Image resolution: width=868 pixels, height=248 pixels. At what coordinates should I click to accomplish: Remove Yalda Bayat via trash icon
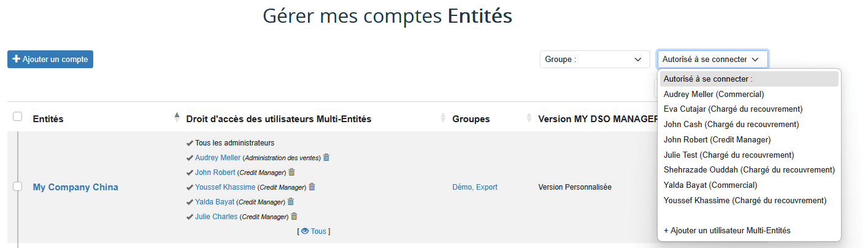tap(291, 202)
